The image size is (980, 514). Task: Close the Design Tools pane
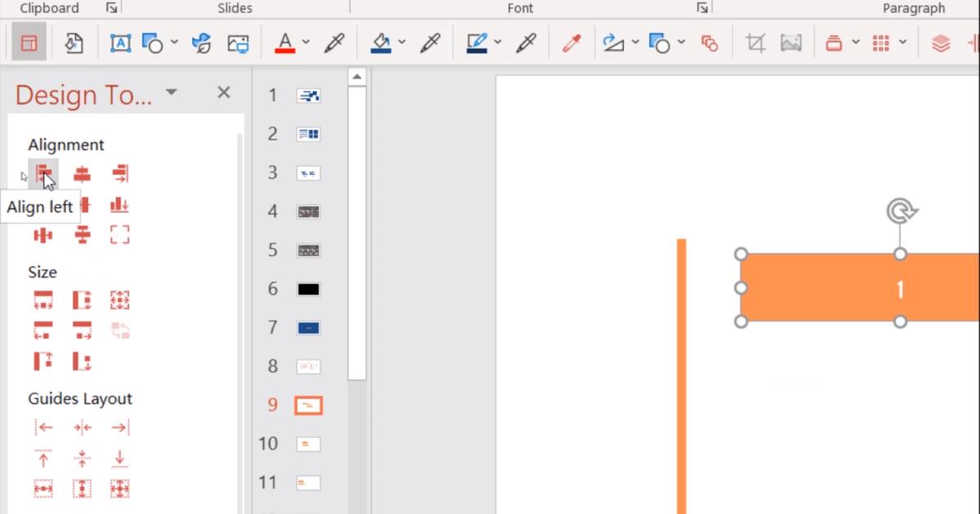coord(223,93)
